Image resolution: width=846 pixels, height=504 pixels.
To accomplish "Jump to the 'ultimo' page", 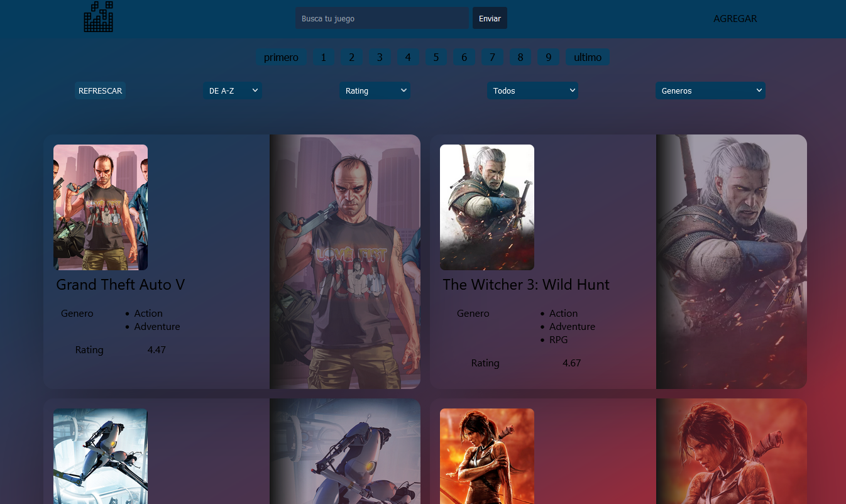I will [x=588, y=57].
